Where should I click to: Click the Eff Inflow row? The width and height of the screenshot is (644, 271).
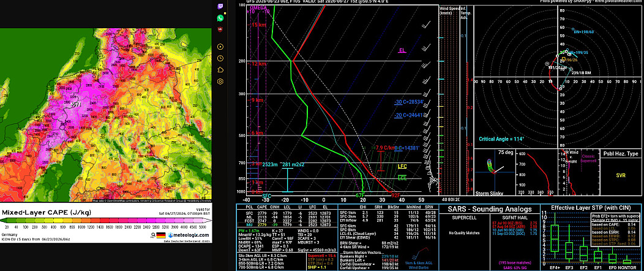point(386,221)
